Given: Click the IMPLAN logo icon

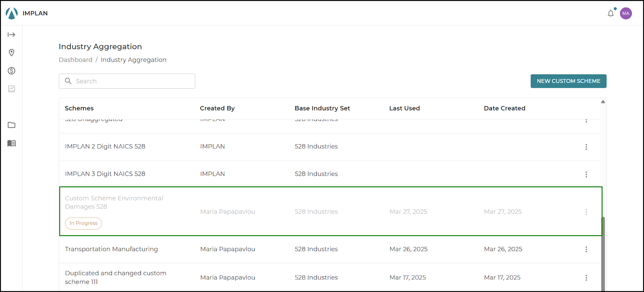Looking at the screenshot, I should tap(12, 13).
